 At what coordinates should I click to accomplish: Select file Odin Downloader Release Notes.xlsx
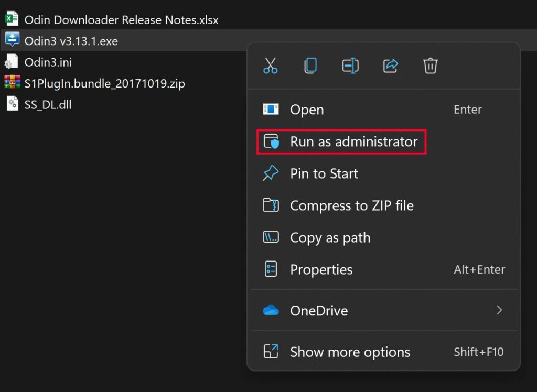tap(121, 20)
